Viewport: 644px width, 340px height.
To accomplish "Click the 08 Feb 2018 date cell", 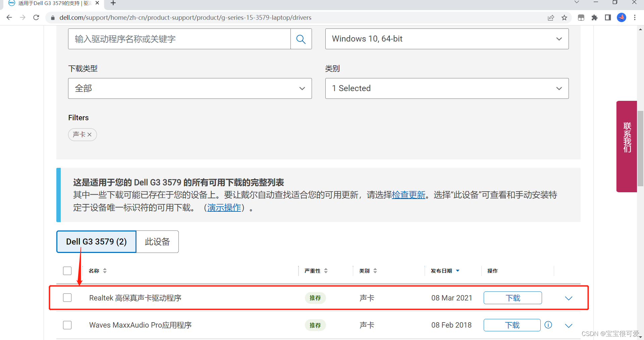I will (451, 325).
